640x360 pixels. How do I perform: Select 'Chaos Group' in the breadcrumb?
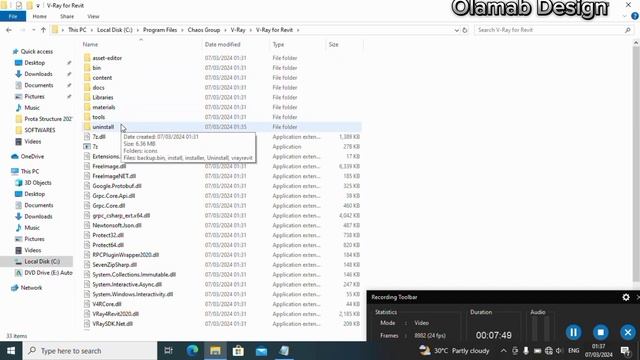[x=204, y=30]
